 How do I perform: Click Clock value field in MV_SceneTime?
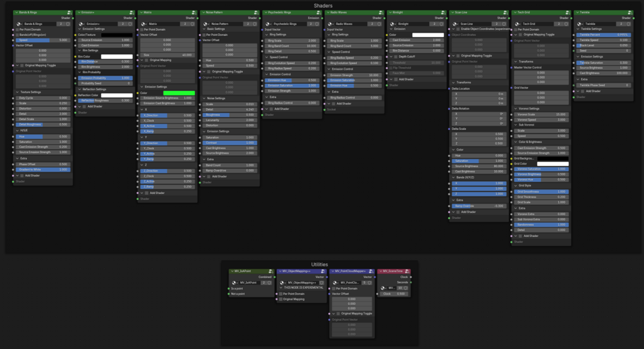coord(393,293)
